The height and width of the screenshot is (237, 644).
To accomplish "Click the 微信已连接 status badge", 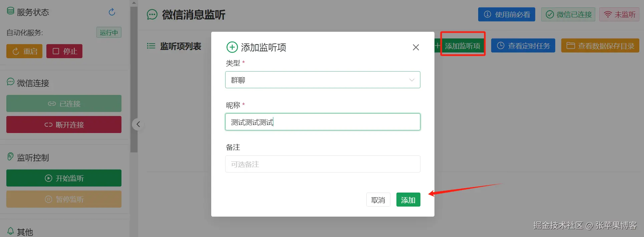I will pos(568,14).
